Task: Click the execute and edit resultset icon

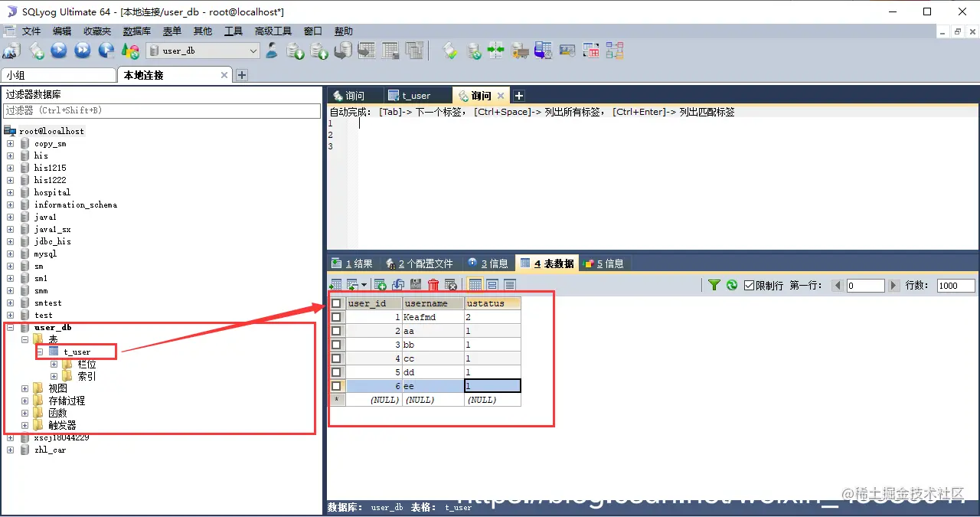Action: pyautogui.click(x=106, y=51)
